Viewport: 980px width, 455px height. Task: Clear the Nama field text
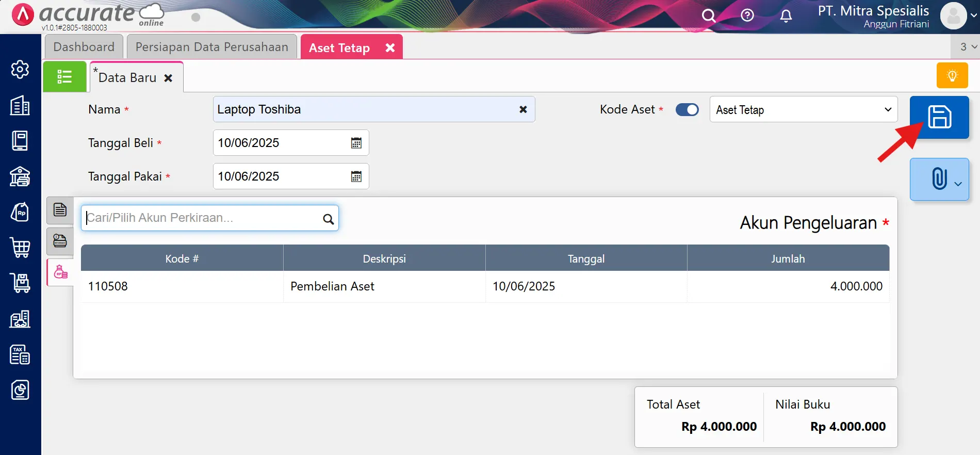[523, 109]
